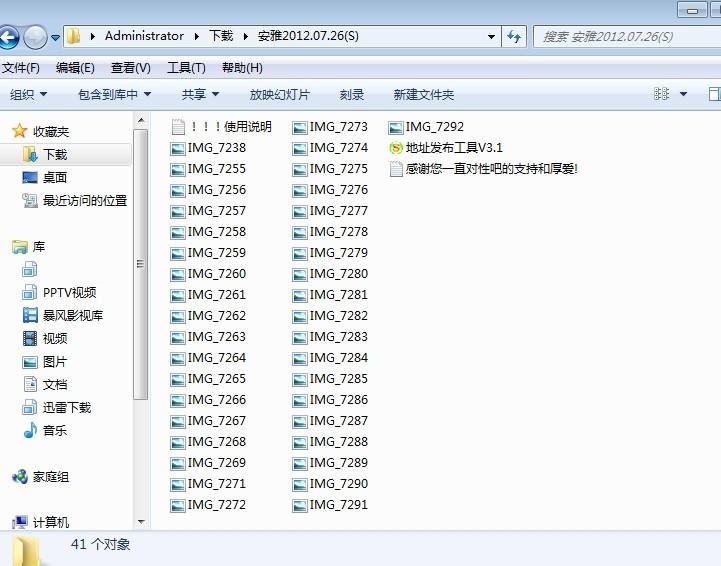Select 计算机 in navigation pane
Screen dimensions: 721x566
(51, 522)
